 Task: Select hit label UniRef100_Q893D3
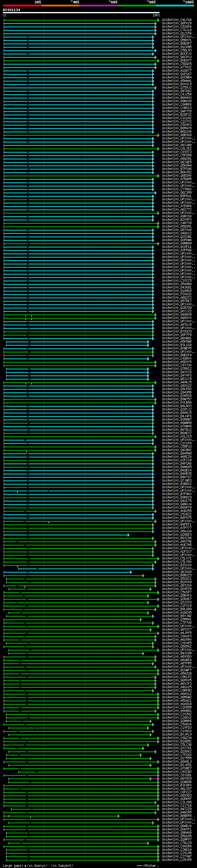(x=177, y=795)
